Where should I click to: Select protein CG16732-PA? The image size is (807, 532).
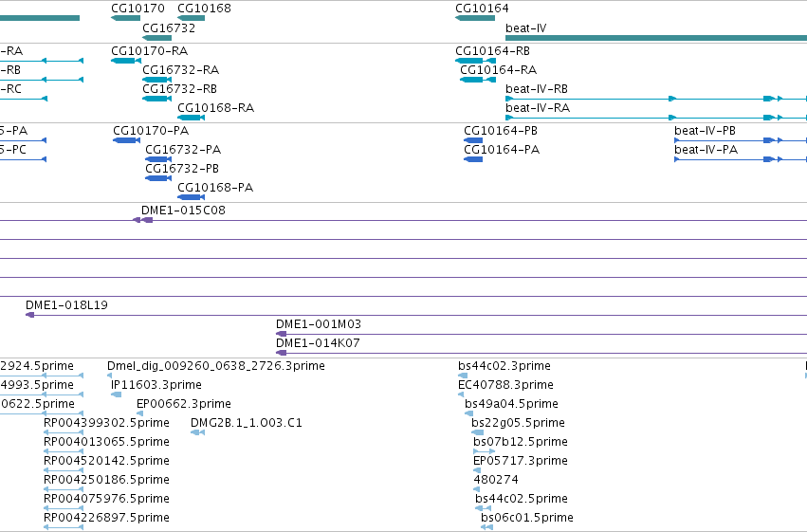click(158, 159)
